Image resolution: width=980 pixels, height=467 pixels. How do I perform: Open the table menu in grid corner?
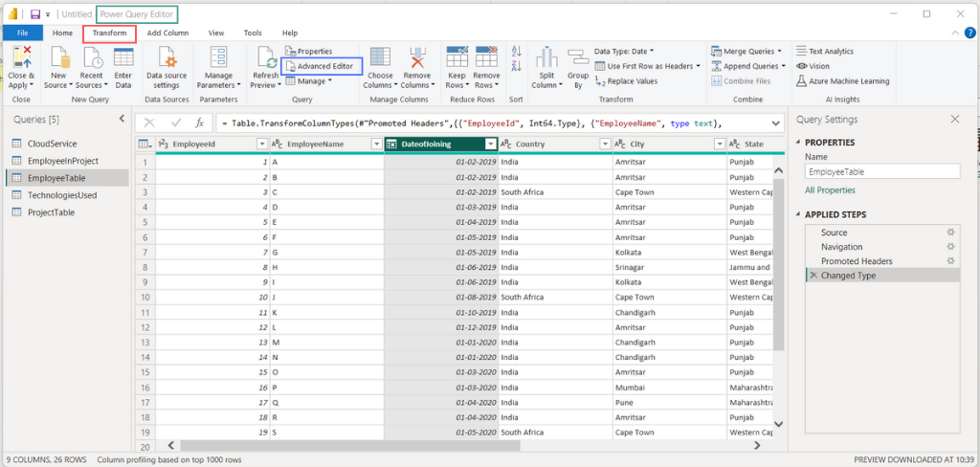pyautogui.click(x=145, y=145)
